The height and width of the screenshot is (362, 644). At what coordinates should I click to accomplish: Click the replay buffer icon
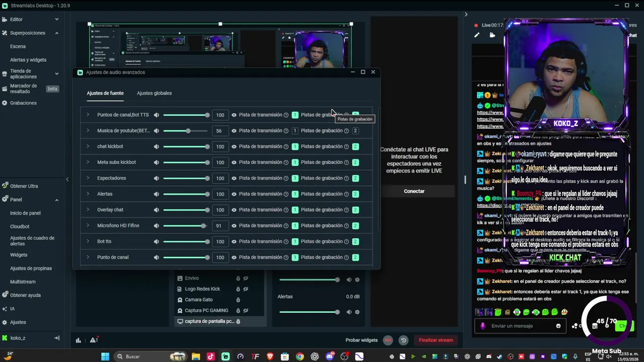tap(403, 340)
